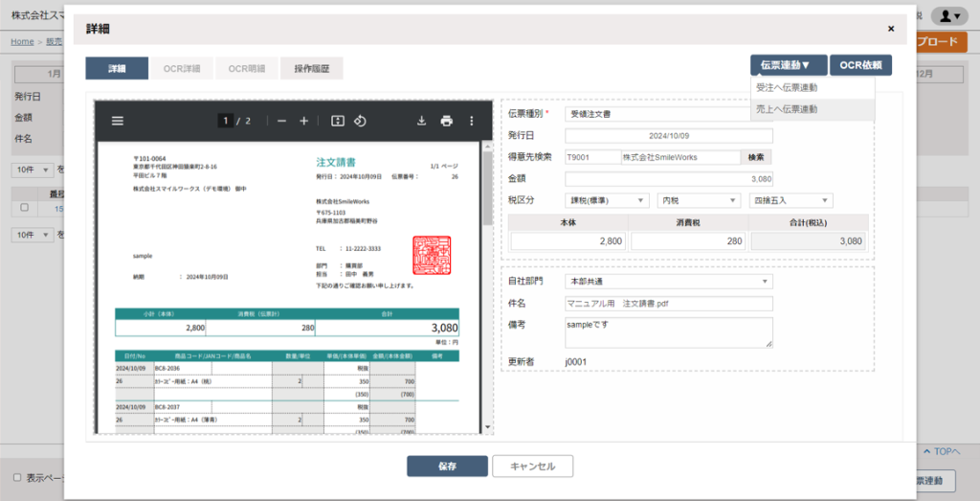Click the red company seal stamp
This screenshot has width=980, height=501.
(432, 255)
